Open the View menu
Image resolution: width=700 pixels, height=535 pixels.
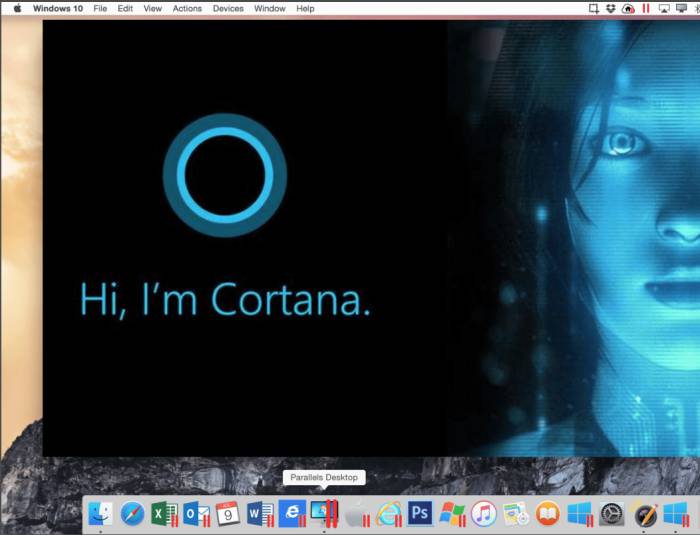(x=152, y=8)
